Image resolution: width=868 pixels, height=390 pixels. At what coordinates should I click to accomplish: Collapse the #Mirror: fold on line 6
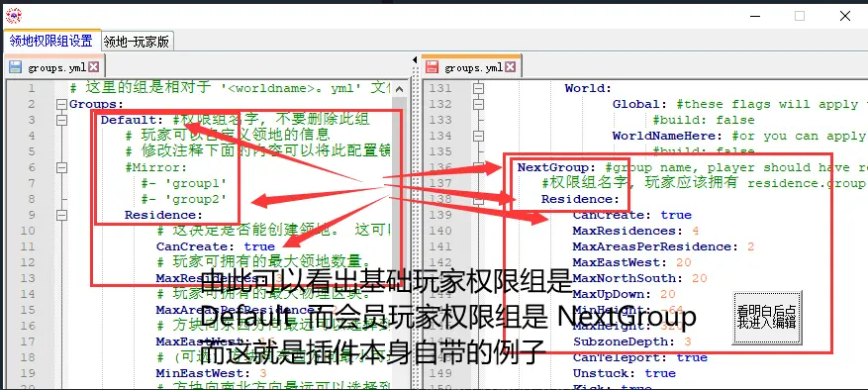click(61, 167)
